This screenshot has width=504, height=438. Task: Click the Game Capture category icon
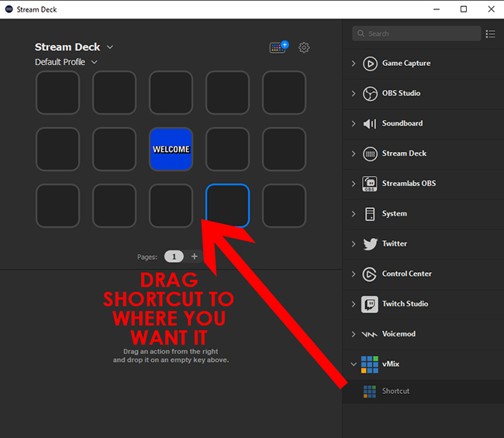pyautogui.click(x=370, y=64)
